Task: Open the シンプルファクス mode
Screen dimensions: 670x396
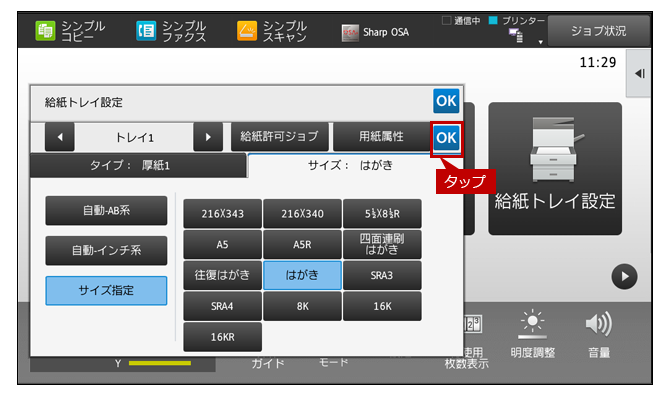Action: [x=171, y=31]
